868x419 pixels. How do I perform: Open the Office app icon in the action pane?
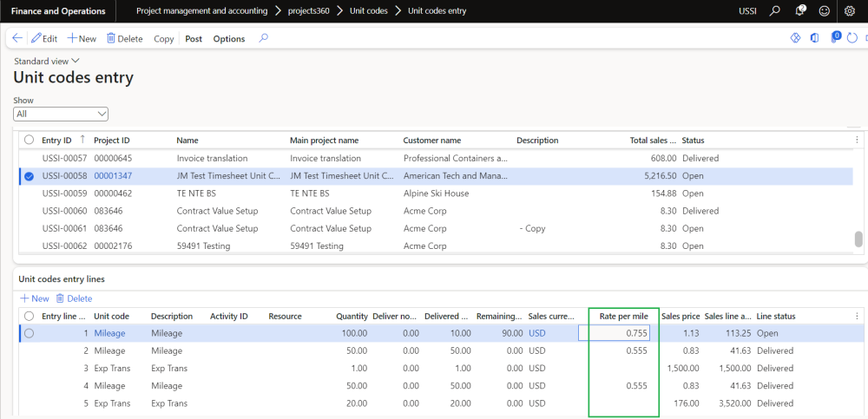tap(814, 38)
